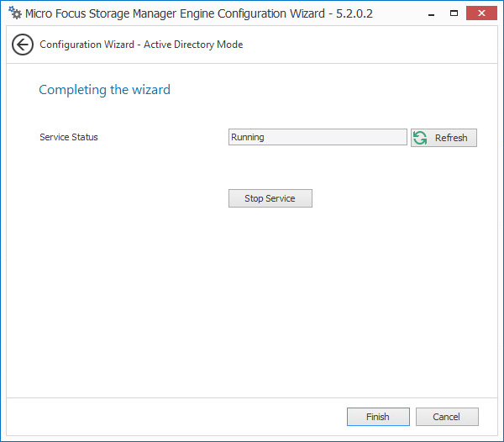Viewport: 504px width, 442px height.
Task: Click the "Completing the wizard" heading
Action: tap(104, 89)
